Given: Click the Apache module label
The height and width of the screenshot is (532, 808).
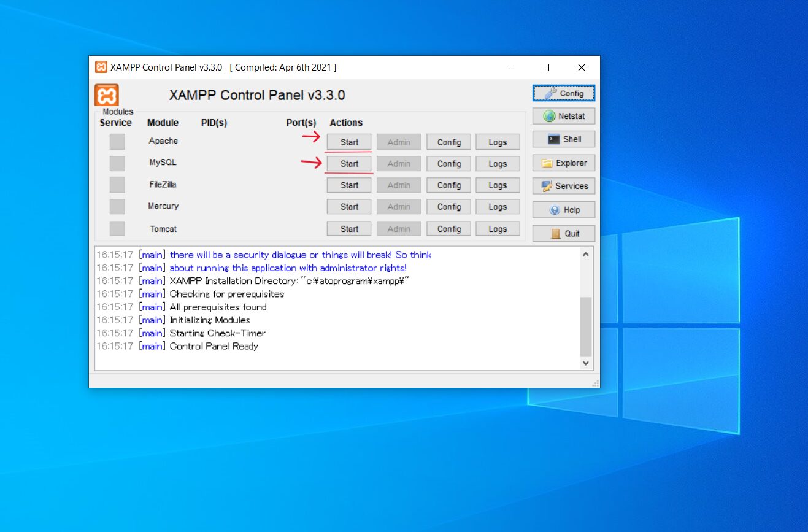Looking at the screenshot, I should pyautogui.click(x=163, y=141).
